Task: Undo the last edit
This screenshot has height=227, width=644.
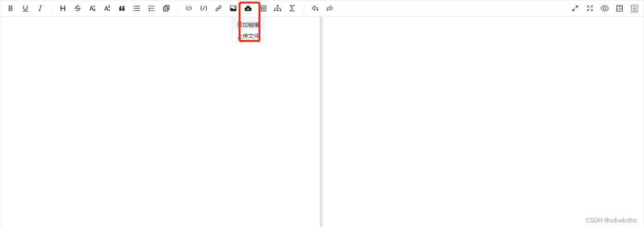Action: (x=315, y=8)
